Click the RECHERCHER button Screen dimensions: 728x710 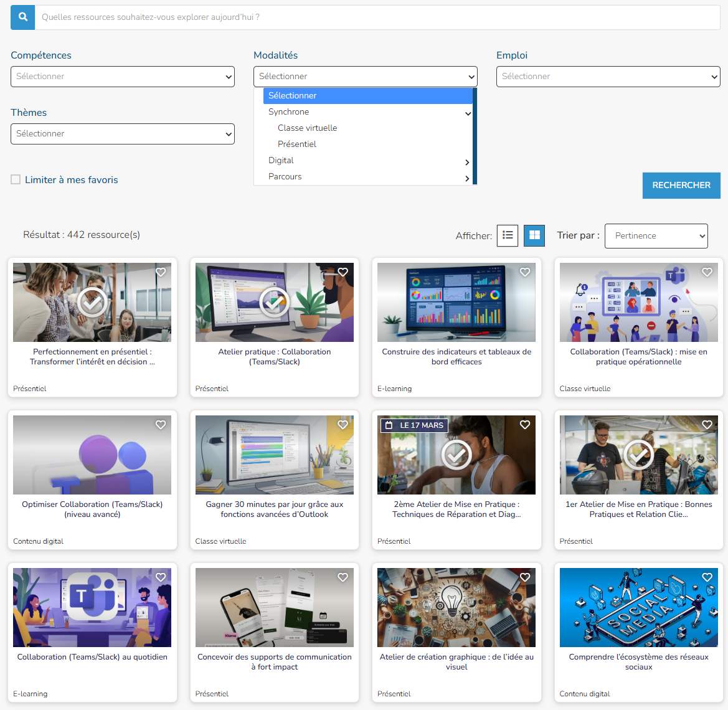coord(681,185)
